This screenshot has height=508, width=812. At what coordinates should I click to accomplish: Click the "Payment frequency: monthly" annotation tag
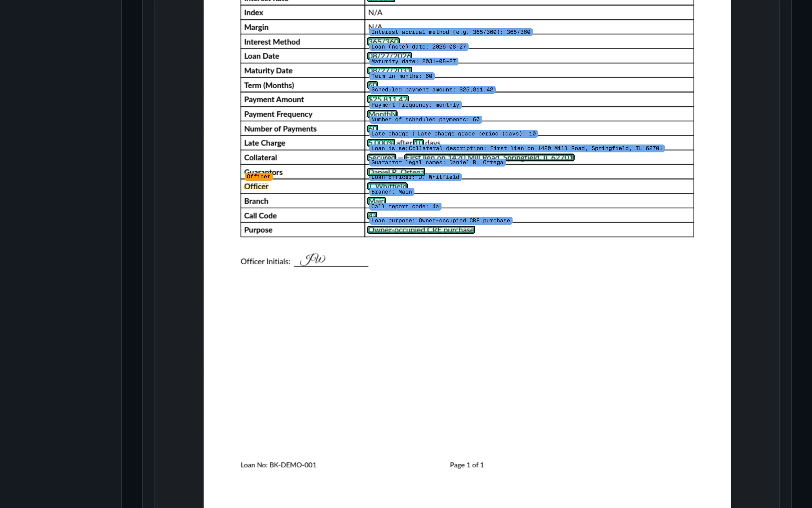coord(415,105)
